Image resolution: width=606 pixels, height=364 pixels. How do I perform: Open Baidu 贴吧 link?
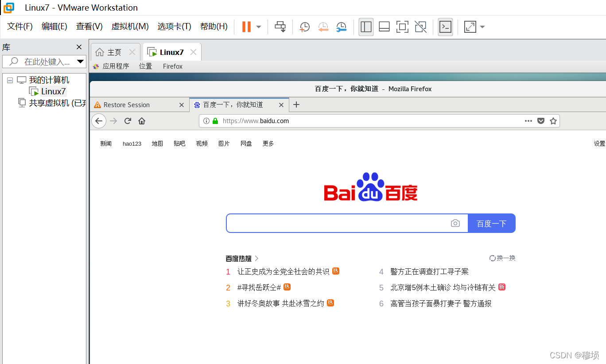(179, 143)
